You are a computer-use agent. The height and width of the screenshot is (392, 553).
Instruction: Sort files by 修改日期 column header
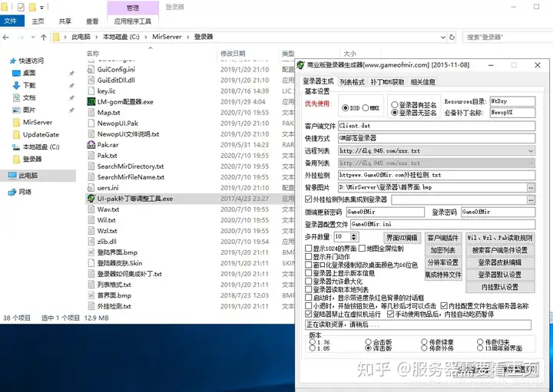(233, 54)
